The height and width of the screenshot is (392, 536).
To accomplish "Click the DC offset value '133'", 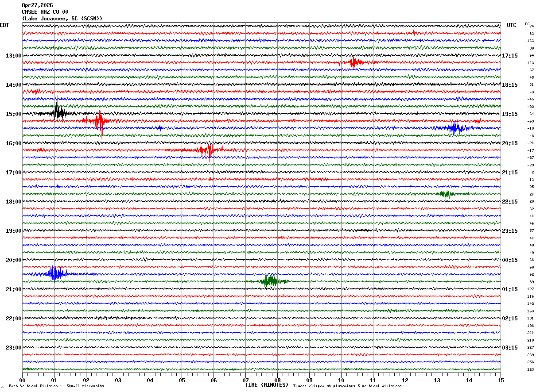I will click(x=530, y=41).
